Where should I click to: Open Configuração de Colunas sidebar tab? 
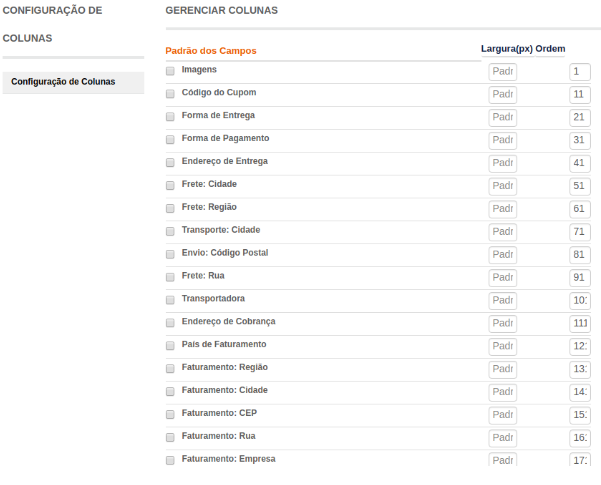point(72,82)
